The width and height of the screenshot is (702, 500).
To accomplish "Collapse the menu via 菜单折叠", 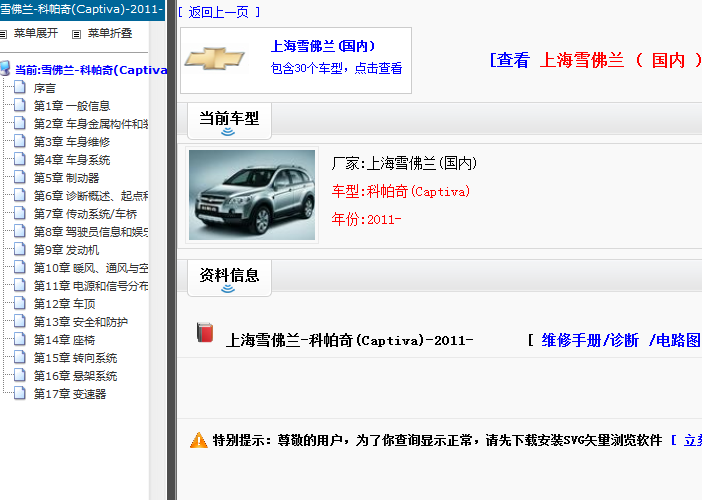I will point(110,33).
